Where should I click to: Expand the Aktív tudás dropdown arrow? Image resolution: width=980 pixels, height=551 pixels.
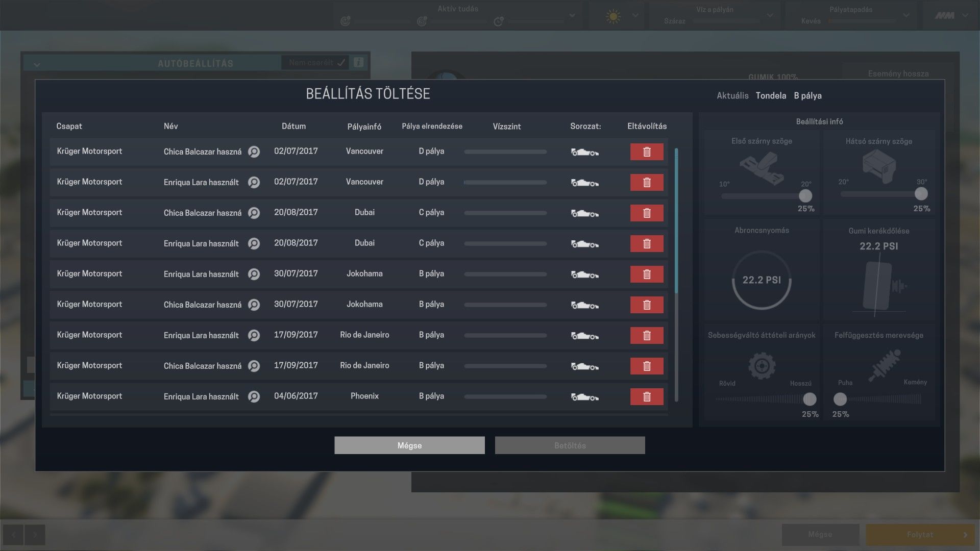coord(572,16)
